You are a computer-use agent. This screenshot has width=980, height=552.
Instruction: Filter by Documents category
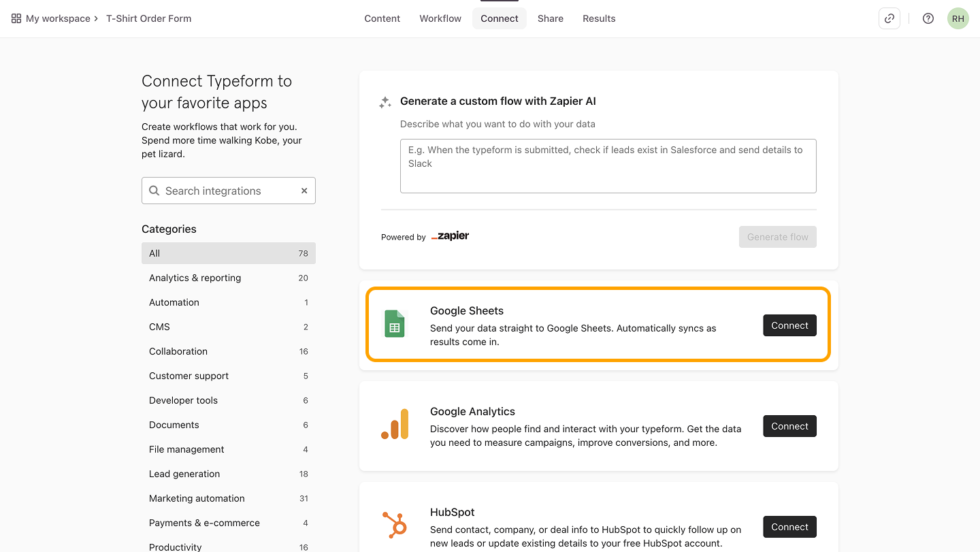(x=229, y=425)
